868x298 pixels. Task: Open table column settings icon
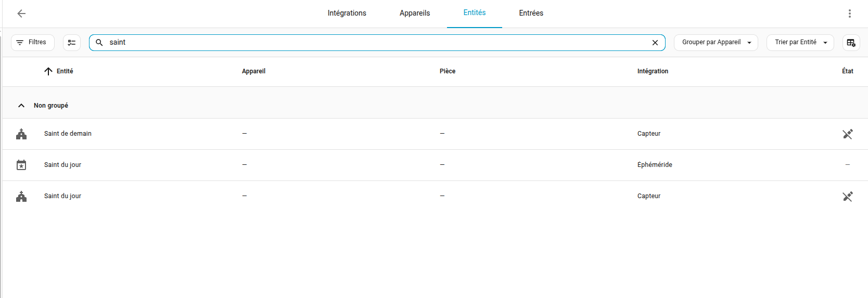coord(851,43)
